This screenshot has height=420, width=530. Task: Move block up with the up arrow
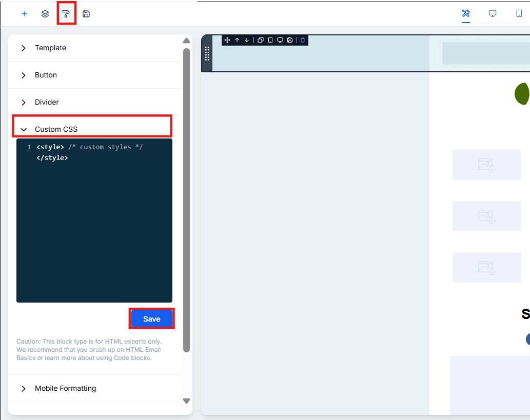point(237,40)
